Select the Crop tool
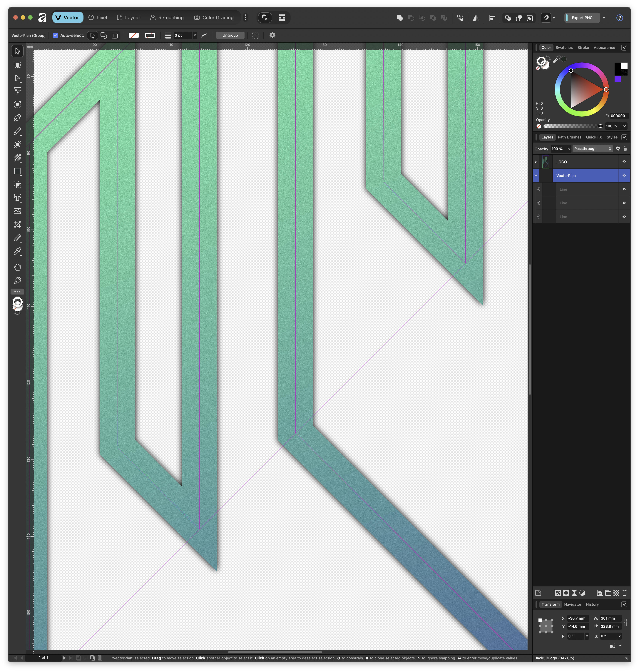This screenshot has height=672, width=639. point(17,224)
